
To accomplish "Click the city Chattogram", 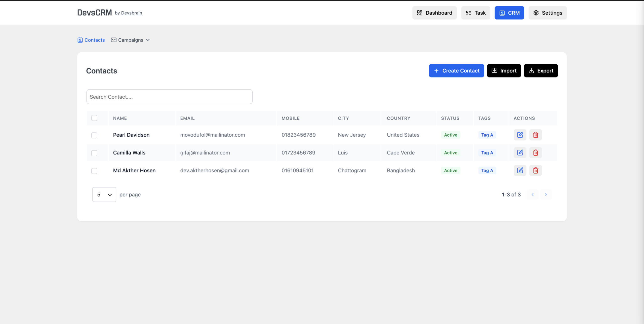I will click(x=352, y=171).
